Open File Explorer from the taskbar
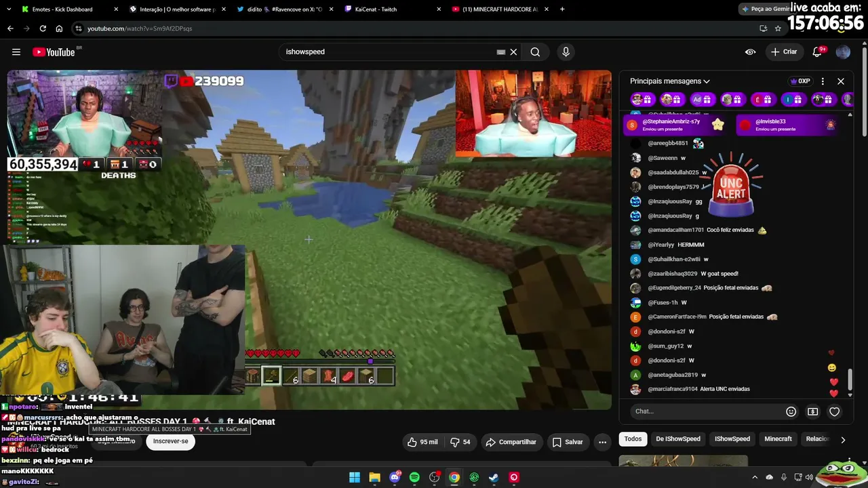The height and width of the screenshot is (488, 868). tap(374, 478)
